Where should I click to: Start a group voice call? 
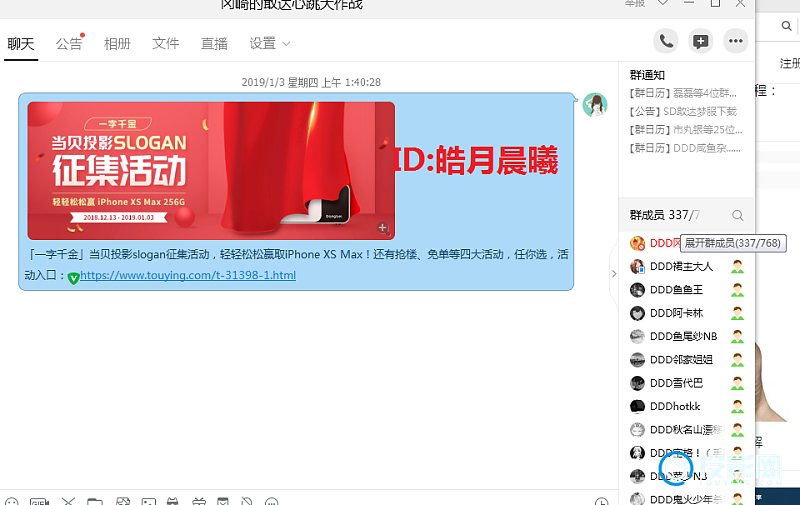pos(665,41)
